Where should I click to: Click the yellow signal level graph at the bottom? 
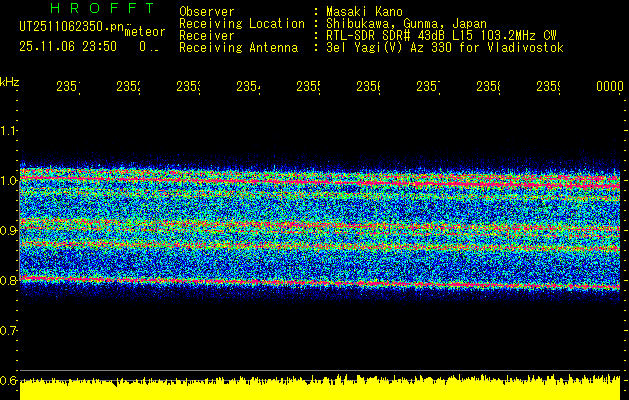coord(320,388)
